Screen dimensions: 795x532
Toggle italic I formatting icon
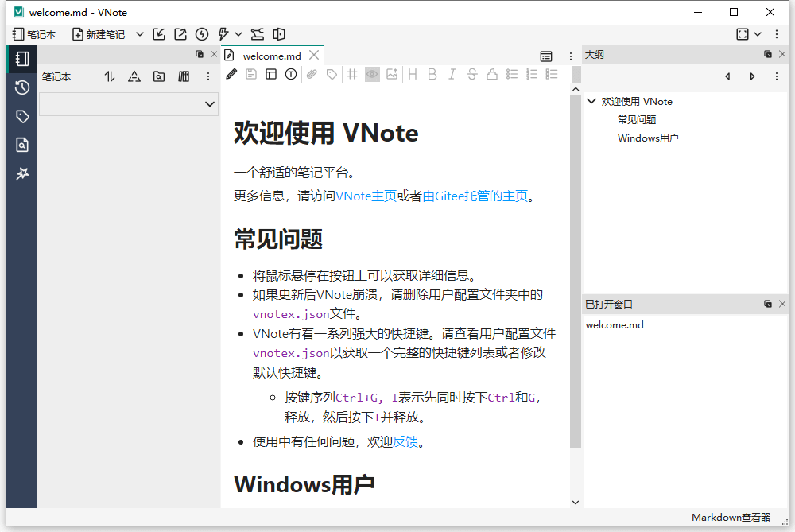452,75
